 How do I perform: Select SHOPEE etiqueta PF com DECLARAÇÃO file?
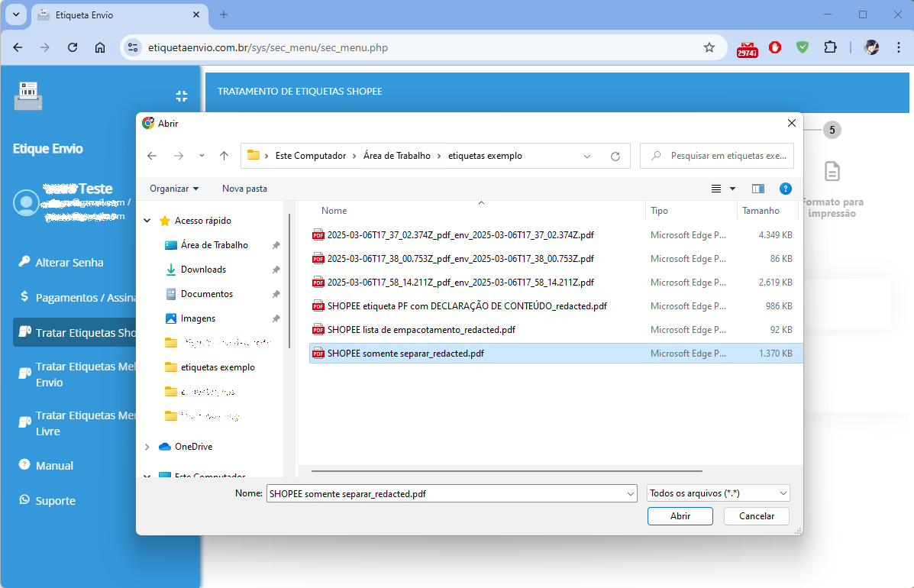(x=467, y=306)
